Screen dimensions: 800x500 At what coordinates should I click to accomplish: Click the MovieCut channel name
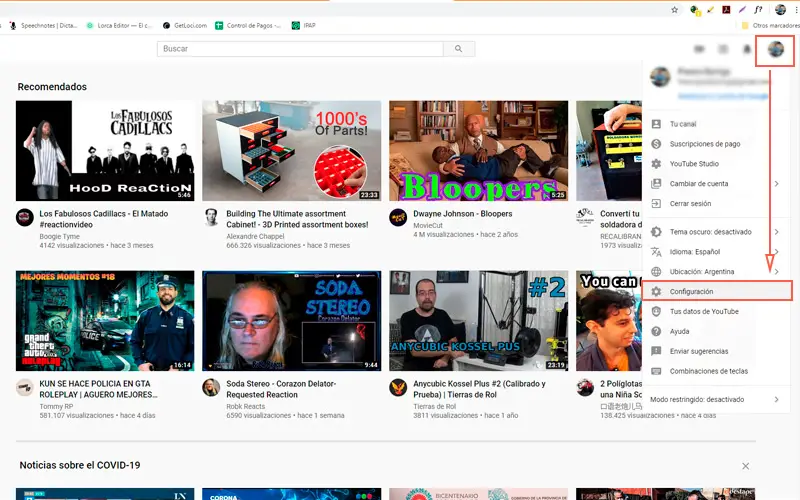tap(428, 226)
